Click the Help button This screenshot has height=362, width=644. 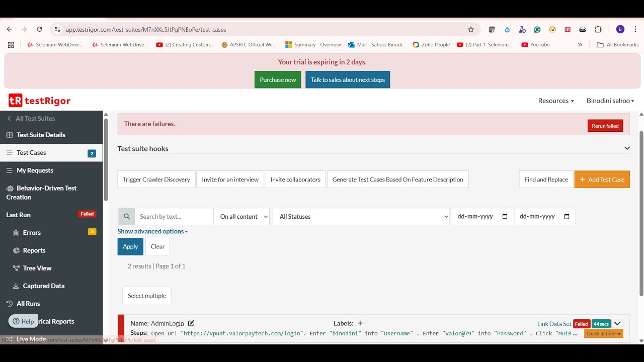pyautogui.click(x=24, y=321)
